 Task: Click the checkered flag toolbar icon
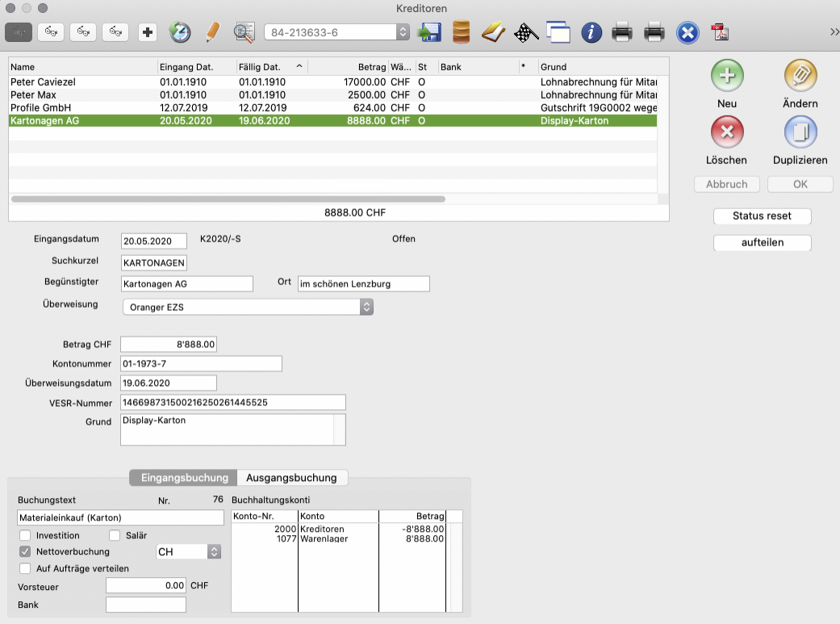526,32
